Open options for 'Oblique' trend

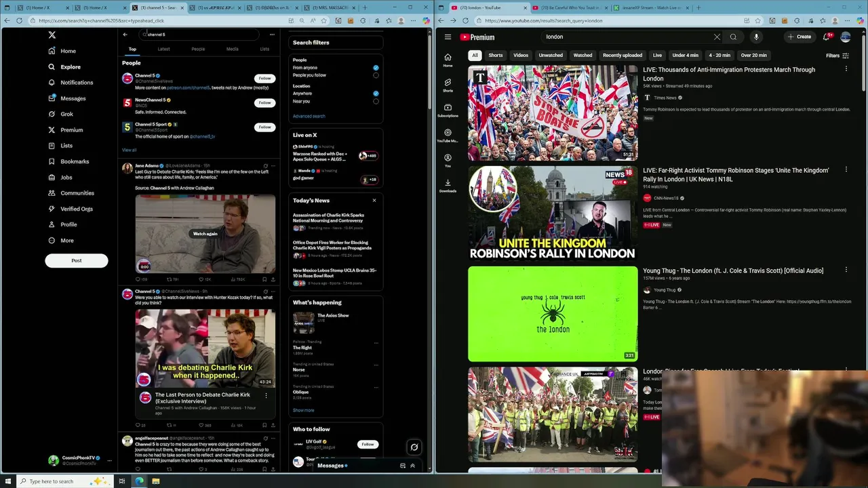coord(376,388)
